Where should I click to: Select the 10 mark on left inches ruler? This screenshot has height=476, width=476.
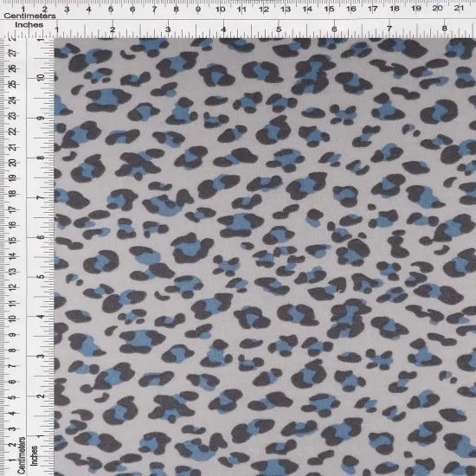click(41, 77)
